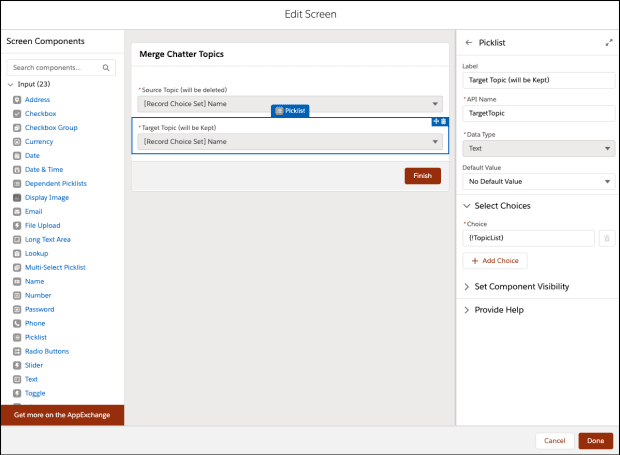620x455 pixels.
Task: Collapse the Select Choices section
Action: 467,206
